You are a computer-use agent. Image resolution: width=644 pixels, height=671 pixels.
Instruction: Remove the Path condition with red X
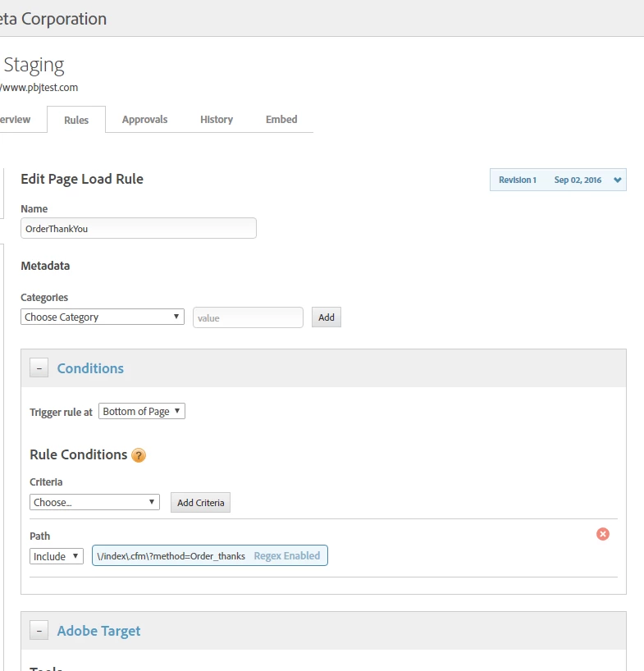click(602, 534)
